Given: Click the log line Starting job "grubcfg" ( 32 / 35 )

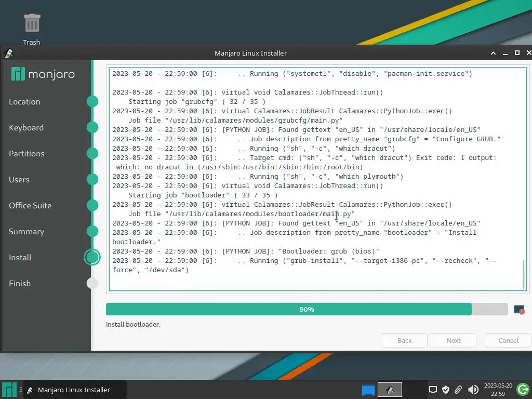Looking at the screenshot, I should [x=197, y=102].
